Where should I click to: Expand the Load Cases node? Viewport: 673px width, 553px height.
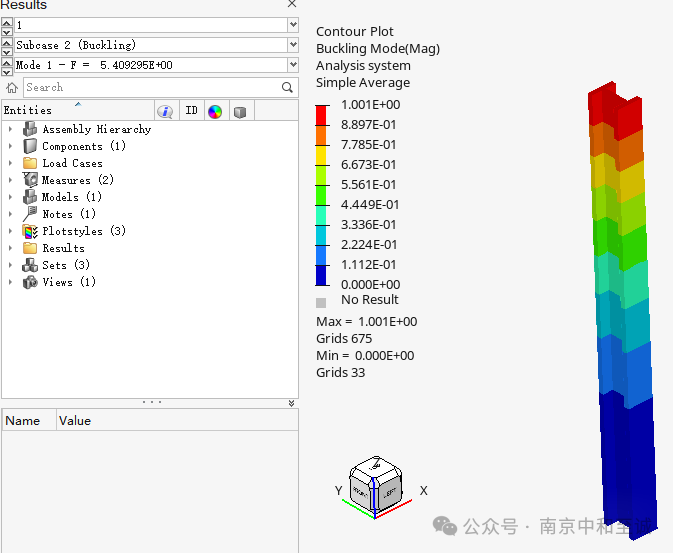coord(10,163)
